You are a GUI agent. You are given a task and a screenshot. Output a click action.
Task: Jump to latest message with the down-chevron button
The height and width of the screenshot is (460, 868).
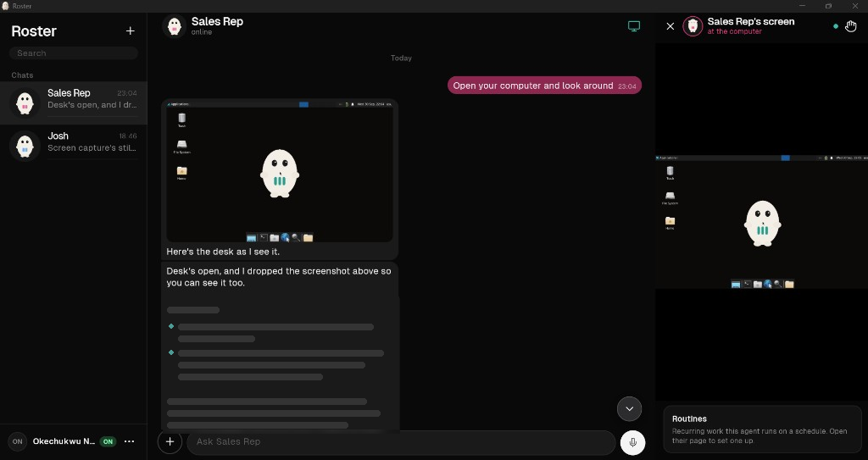pyautogui.click(x=630, y=409)
